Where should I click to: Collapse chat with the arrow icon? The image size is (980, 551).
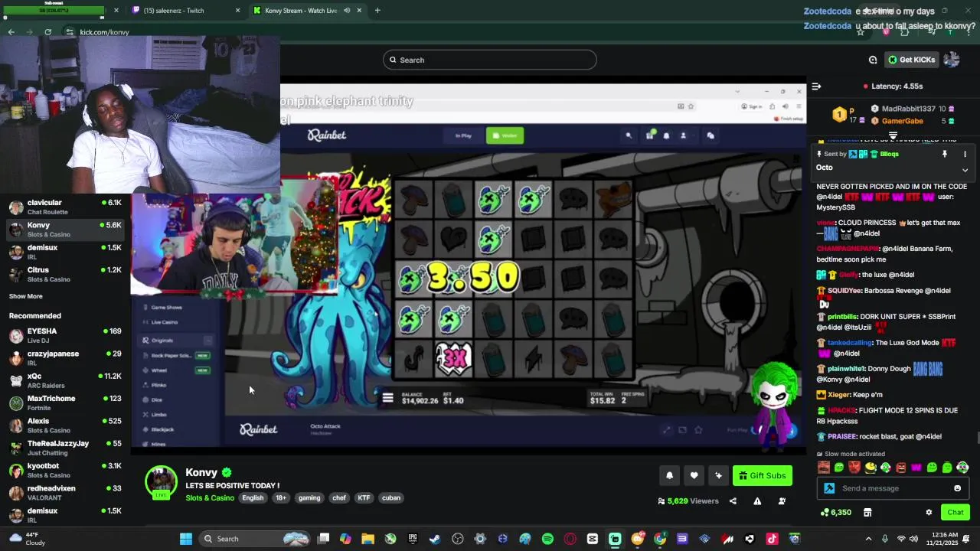coord(816,86)
